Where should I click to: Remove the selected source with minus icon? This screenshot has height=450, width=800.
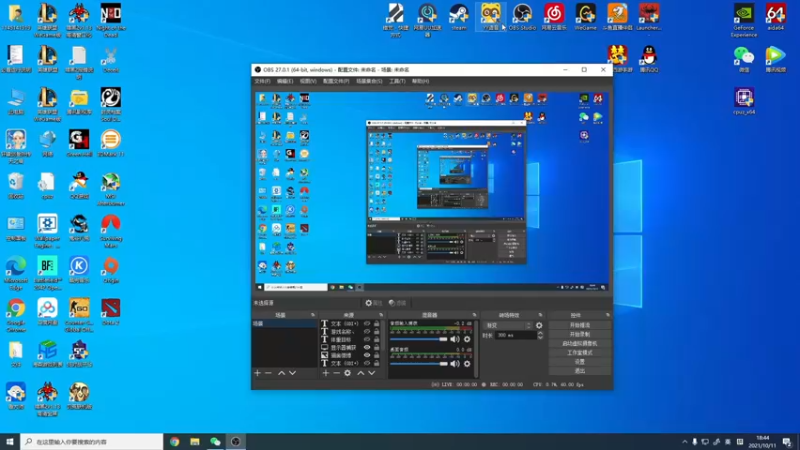click(x=336, y=373)
